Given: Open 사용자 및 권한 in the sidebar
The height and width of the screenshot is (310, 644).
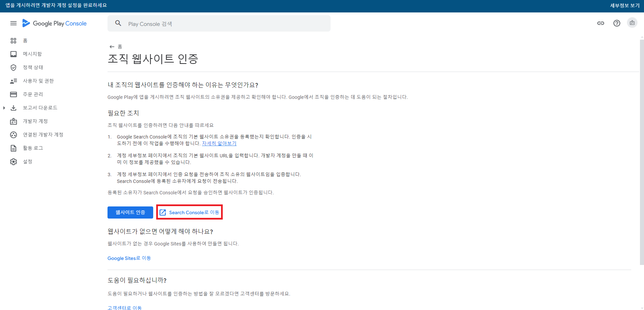Looking at the screenshot, I should click(x=38, y=81).
